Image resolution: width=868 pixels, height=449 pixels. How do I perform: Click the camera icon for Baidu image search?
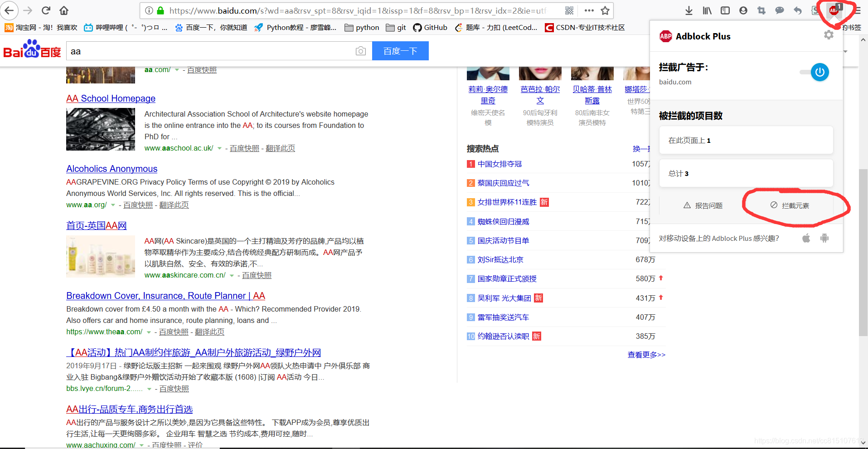point(360,51)
